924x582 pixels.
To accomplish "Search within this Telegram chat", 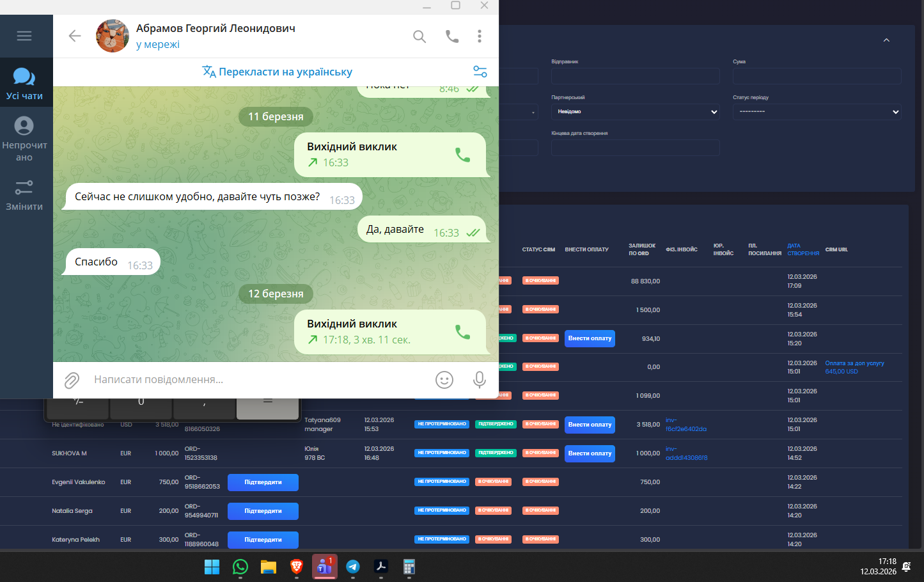I will coord(419,36).
